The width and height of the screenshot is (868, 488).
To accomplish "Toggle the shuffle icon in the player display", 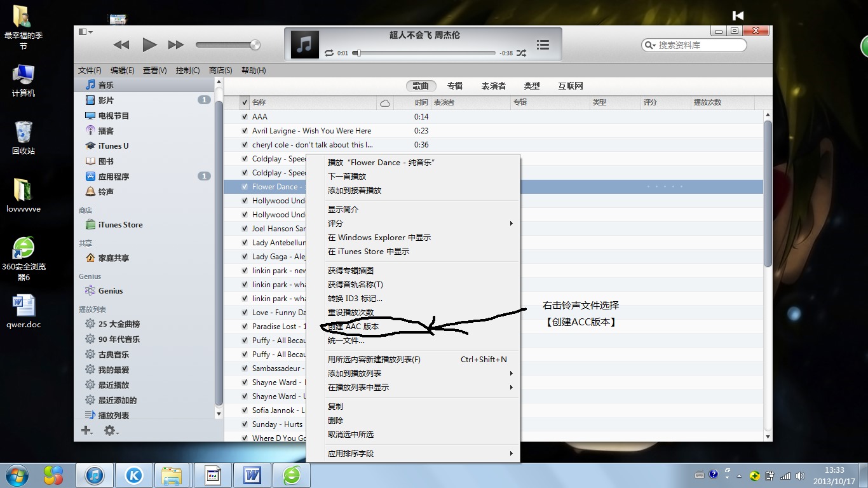I will (x=521, y=53).
